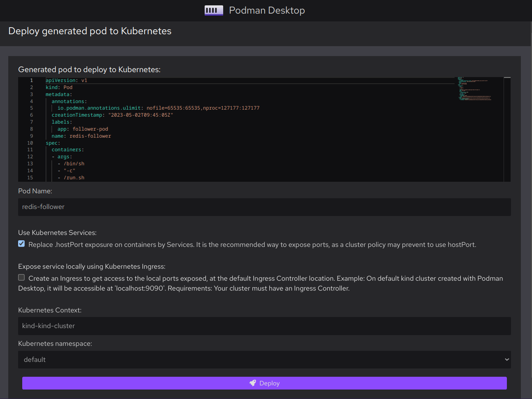
Task: Click the 'Podman Desktop' title text
Action: [267, 10]
